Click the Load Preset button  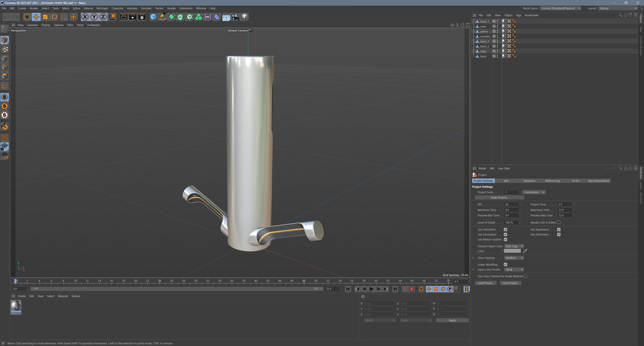click(485, 283)
